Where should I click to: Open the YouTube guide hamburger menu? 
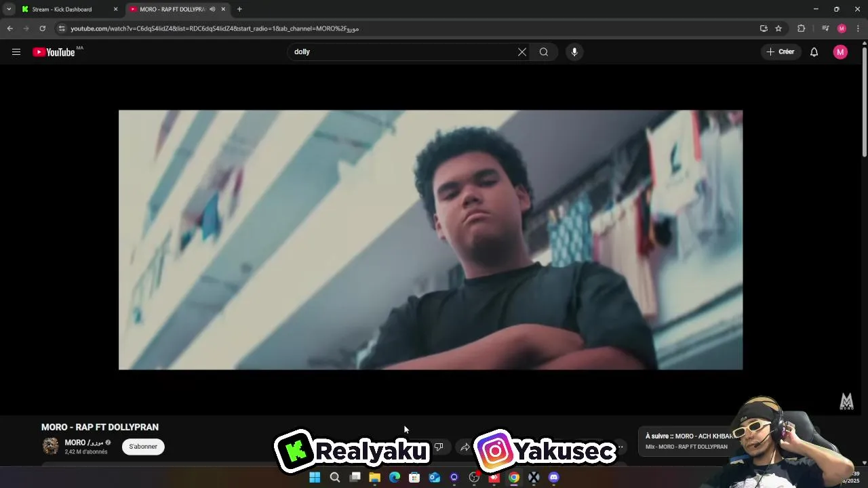(16, 52)
